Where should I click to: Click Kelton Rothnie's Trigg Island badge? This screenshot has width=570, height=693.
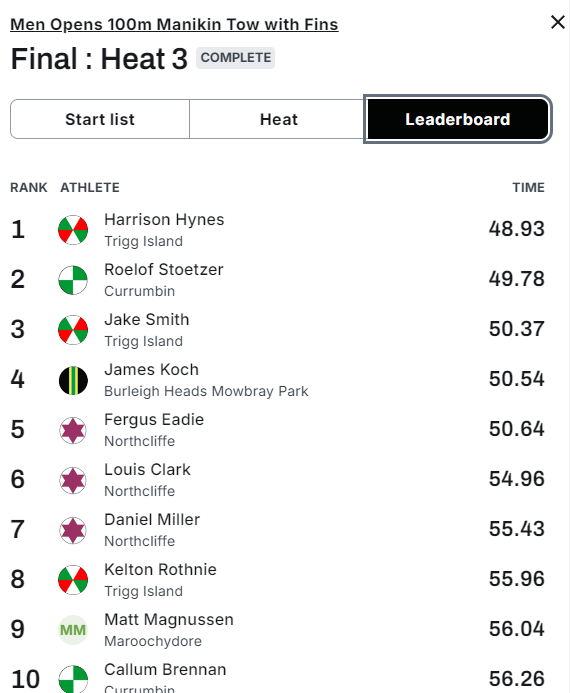(x=73, y=580)
